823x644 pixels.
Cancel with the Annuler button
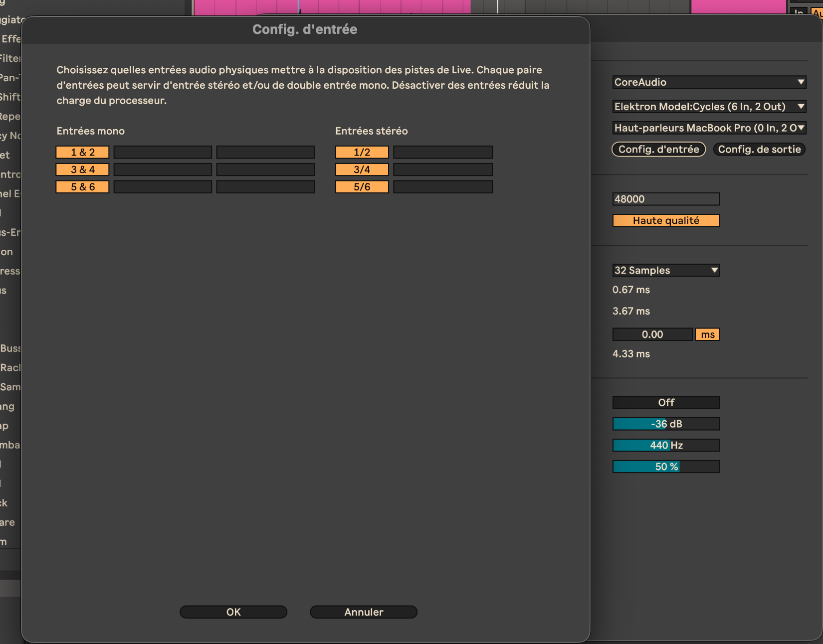tap(364, 612)
